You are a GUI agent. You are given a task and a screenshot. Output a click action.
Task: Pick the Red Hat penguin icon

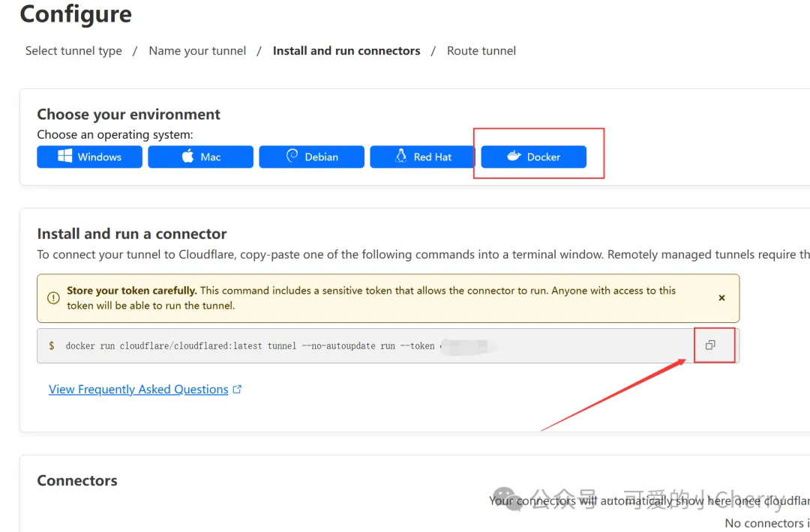click(400, 156)
